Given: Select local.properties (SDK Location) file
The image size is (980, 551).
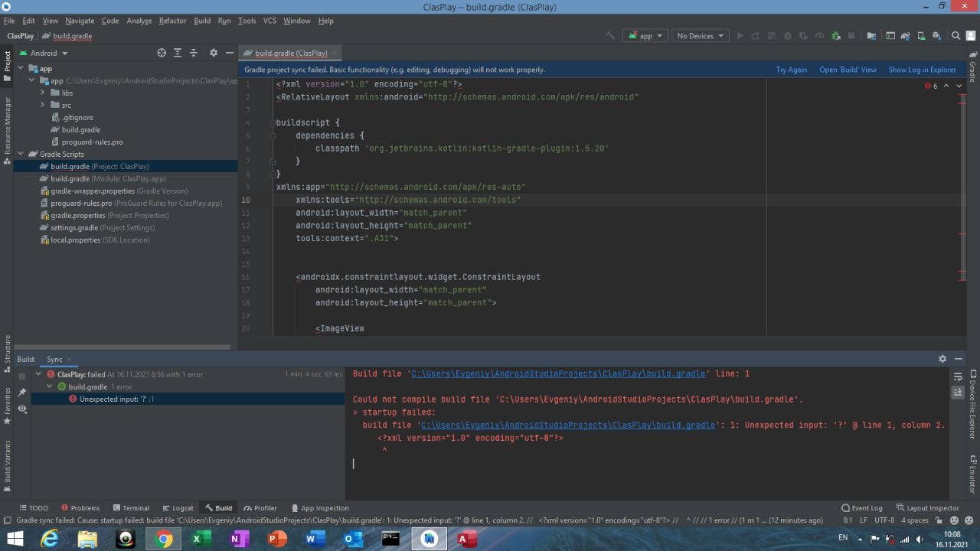Looking at the screenshot, I should click(x=95, y=240).
